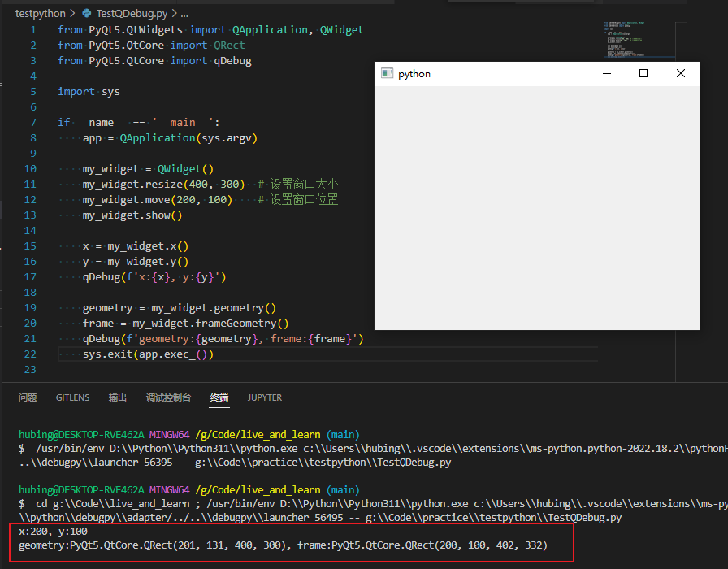728x569 pixels.
Task: Click the python window title text
Action: [x=414, y=74]
